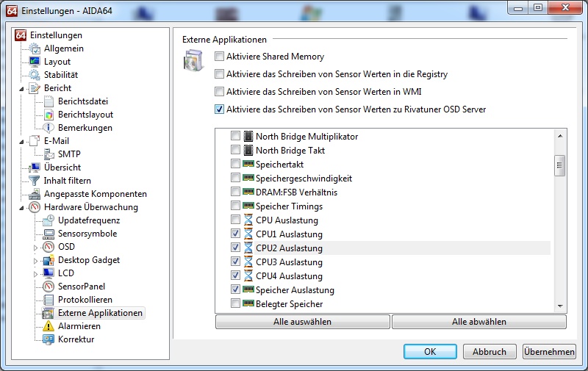Select the Stabilität gear icon

coord(35,75)
